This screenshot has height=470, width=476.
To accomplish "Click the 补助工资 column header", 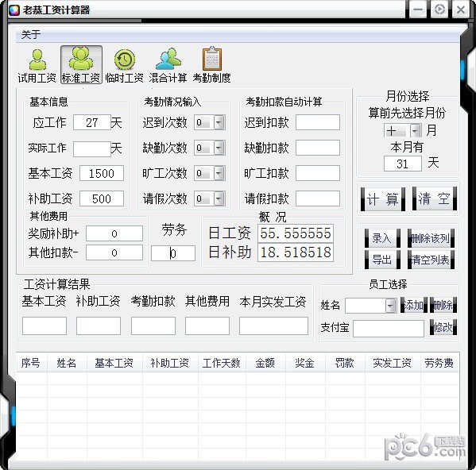I will (x=170, y=363).
